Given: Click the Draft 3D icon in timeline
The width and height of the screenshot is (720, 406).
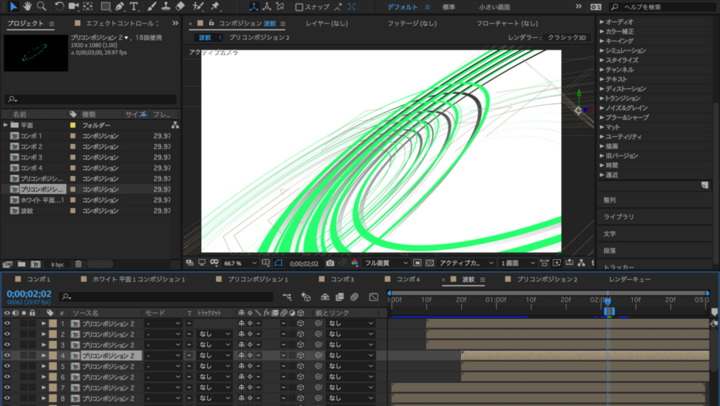Looking at the screenshot, I should tap(306, 297).
